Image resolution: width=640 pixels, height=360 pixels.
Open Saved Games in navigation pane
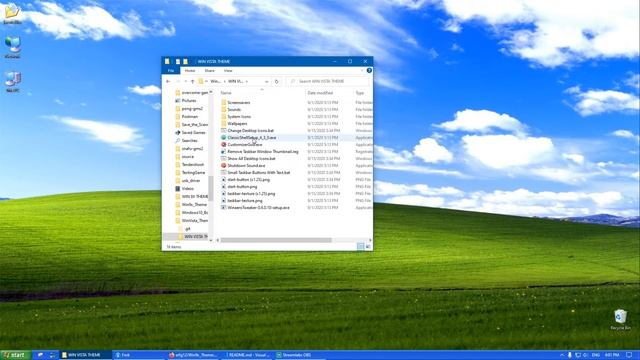click(193, 133)
